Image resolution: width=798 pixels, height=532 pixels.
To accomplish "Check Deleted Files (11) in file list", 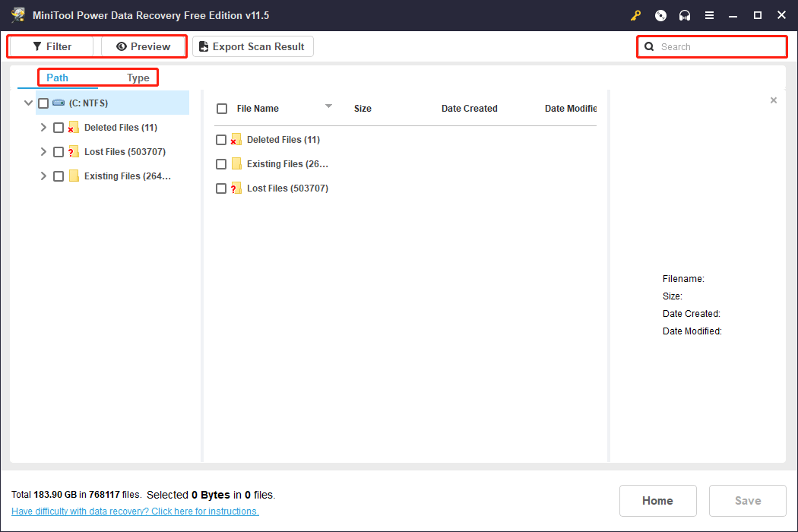I will (221, 140).
